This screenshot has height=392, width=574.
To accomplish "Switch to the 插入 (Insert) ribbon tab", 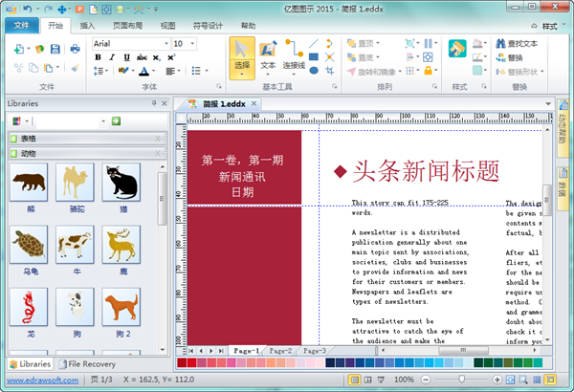I will click(87, 26).
